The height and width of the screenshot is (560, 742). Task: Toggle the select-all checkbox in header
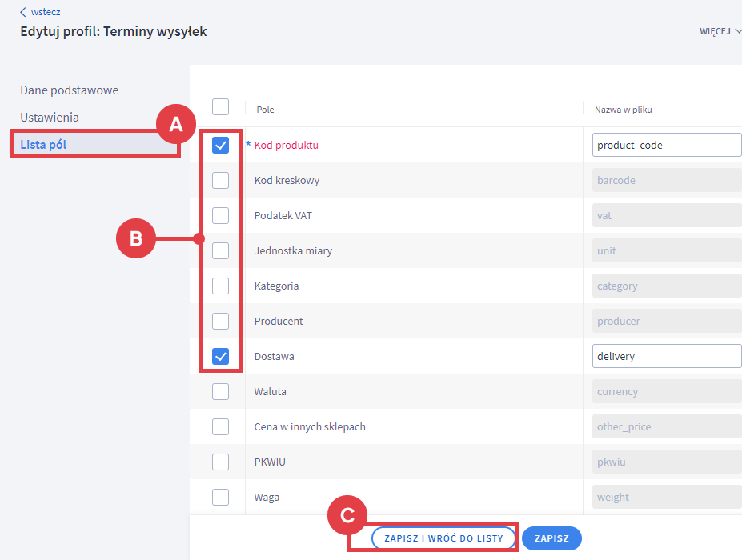point(221,107)
